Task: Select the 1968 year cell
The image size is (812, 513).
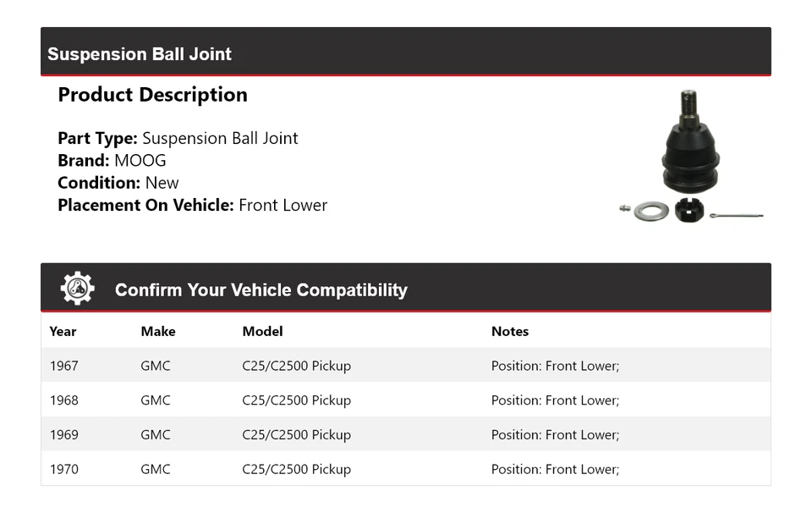Action: pos(64,400)
